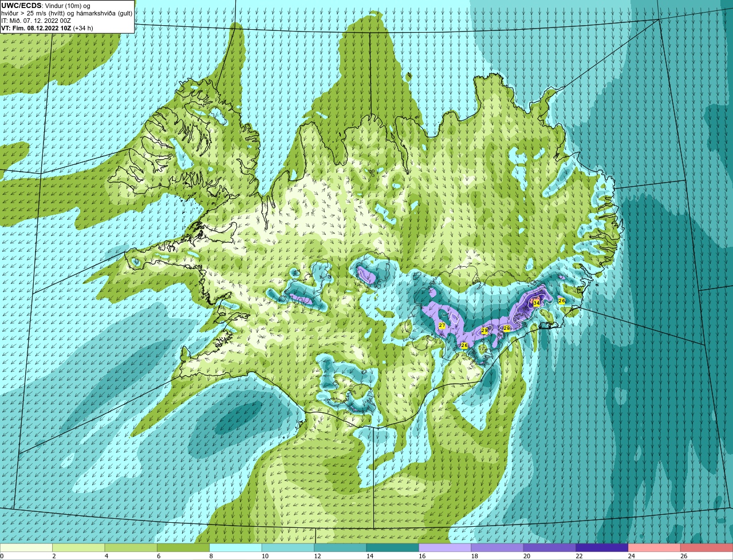Click the 26 gust label right of 34
733x560 pixels.
pyautogui.click(x=562, y=301)
